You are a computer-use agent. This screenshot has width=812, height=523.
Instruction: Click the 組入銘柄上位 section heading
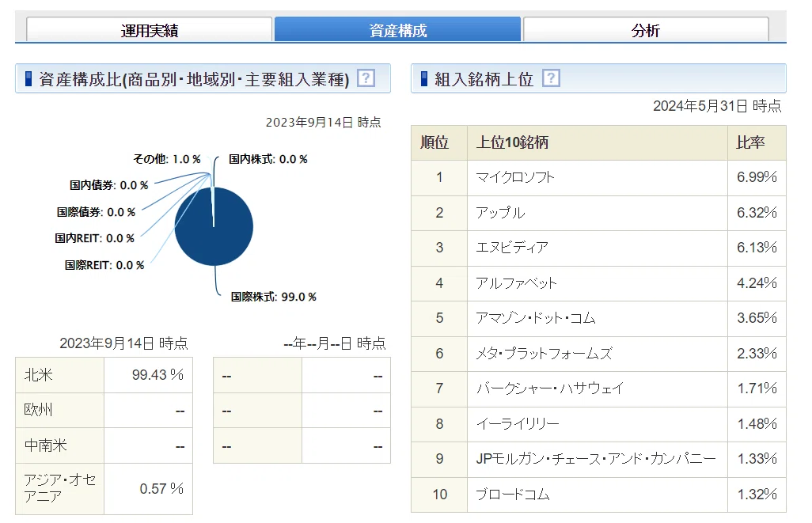(x=484, y=78)
